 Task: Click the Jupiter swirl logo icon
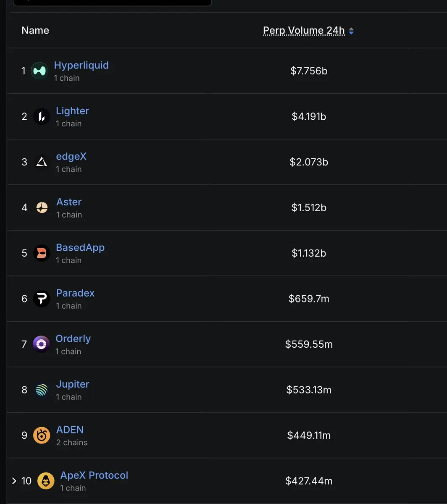[x=42, y=390]
